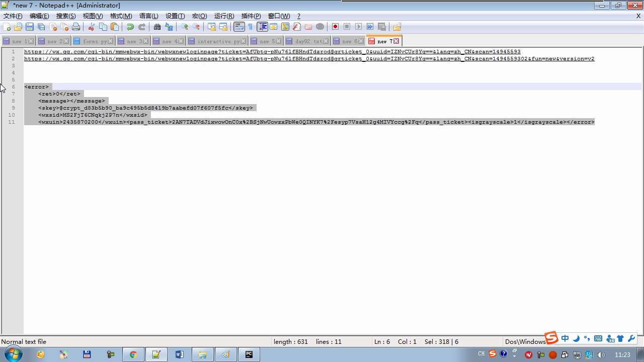This screenshot has width=644, height=362.
Task: Close the new 5 tab
Action: coord(279,41)
